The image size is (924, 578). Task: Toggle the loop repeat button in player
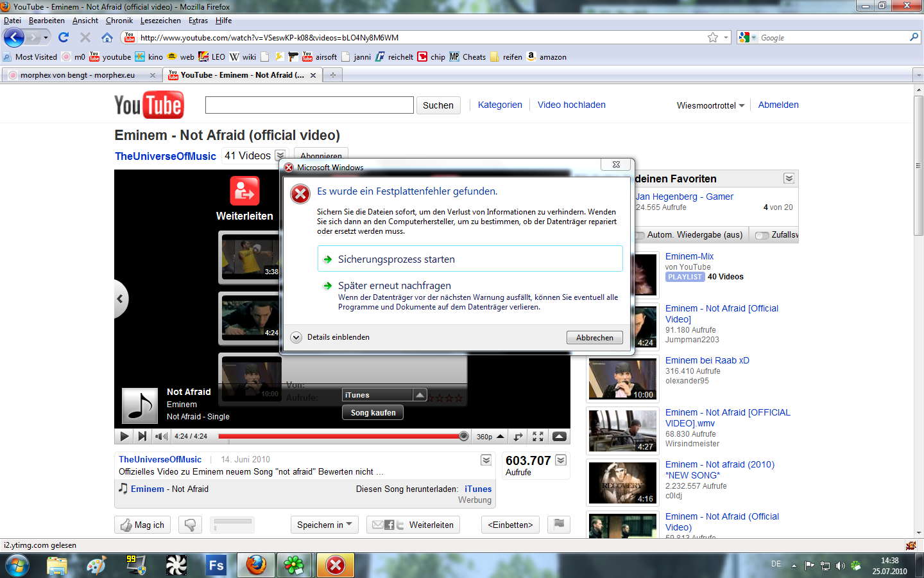point(518,436)
